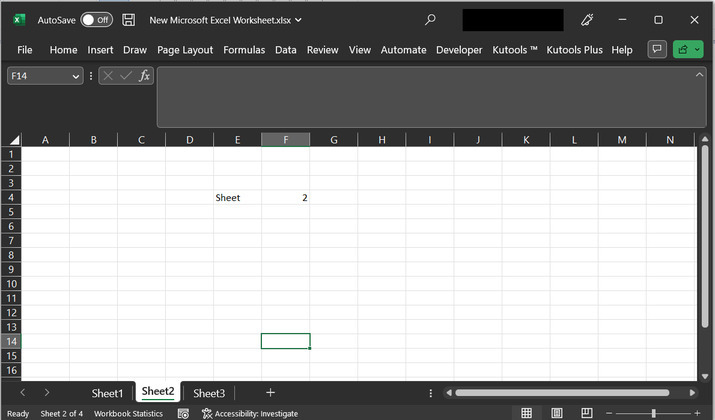Open the file name dropdown in title bar

299,20
